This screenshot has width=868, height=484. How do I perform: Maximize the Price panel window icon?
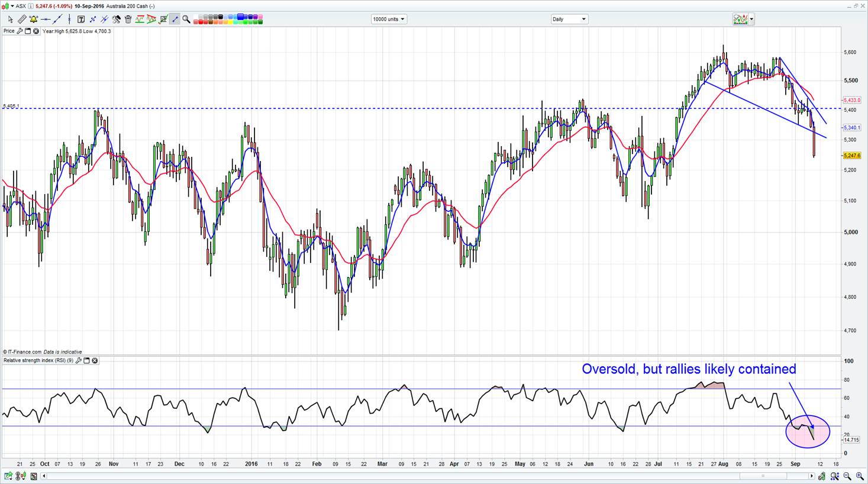tap(28, 31)
